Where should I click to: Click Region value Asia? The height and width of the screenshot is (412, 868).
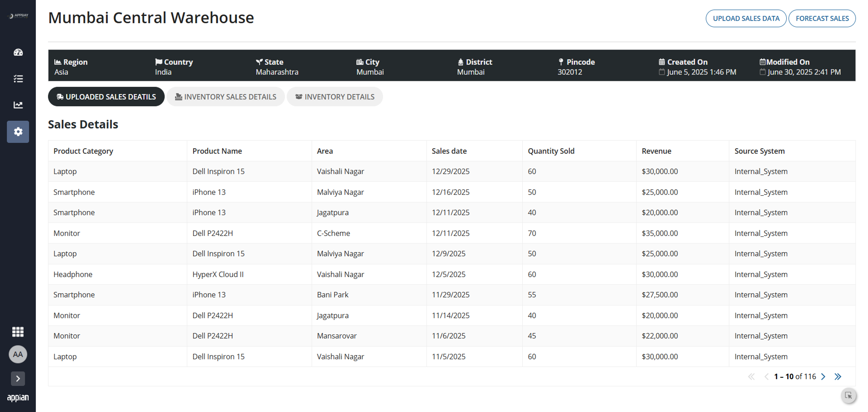(x=61, y=72)
